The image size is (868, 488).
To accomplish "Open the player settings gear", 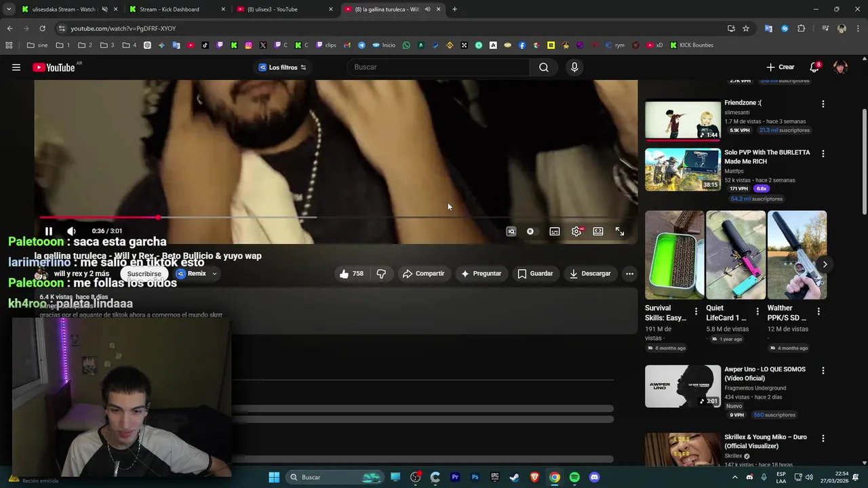I will point(576,231).
